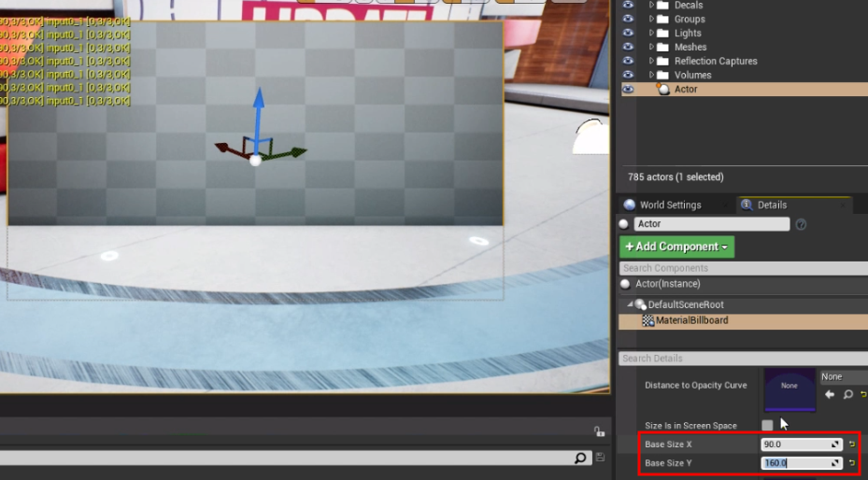Enable Size Is in Screen Space checkbox

[x=767, y=425]
